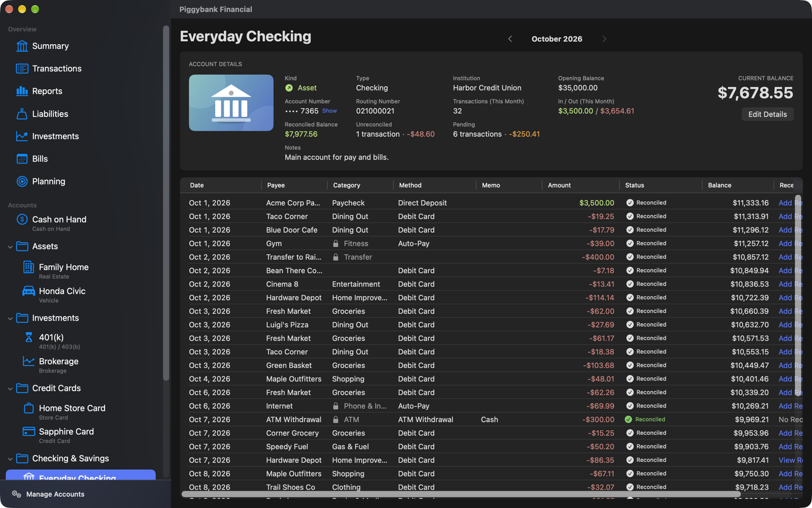Click the sidebar vertical scrollbar
This screenshot has height=508, width=812.
(x=165, y=203)
